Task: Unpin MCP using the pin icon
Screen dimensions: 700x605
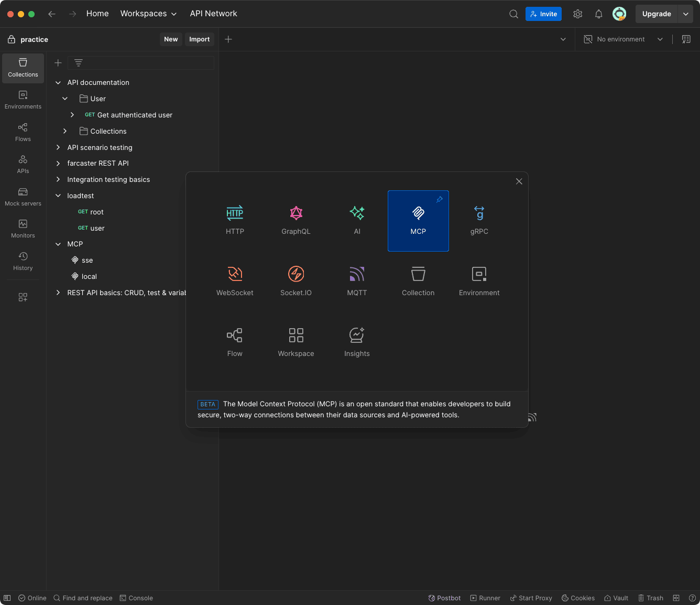Action: click(x=440, y=200)
